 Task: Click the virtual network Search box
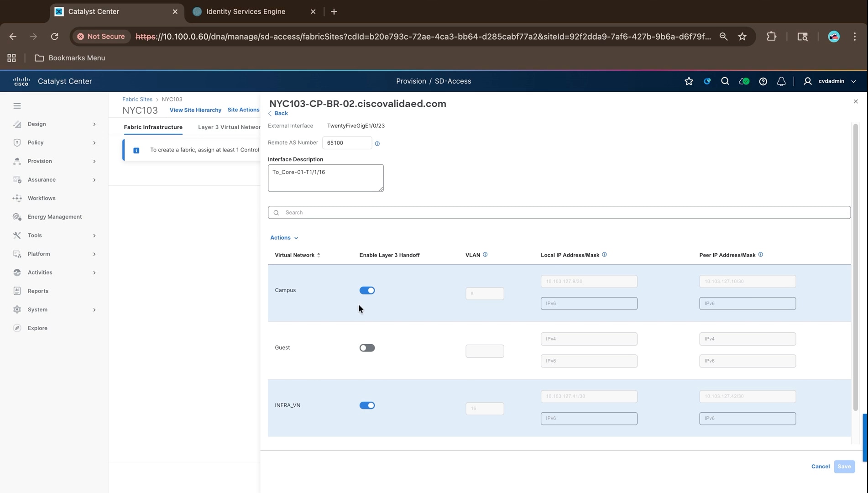tap(559, 213)
